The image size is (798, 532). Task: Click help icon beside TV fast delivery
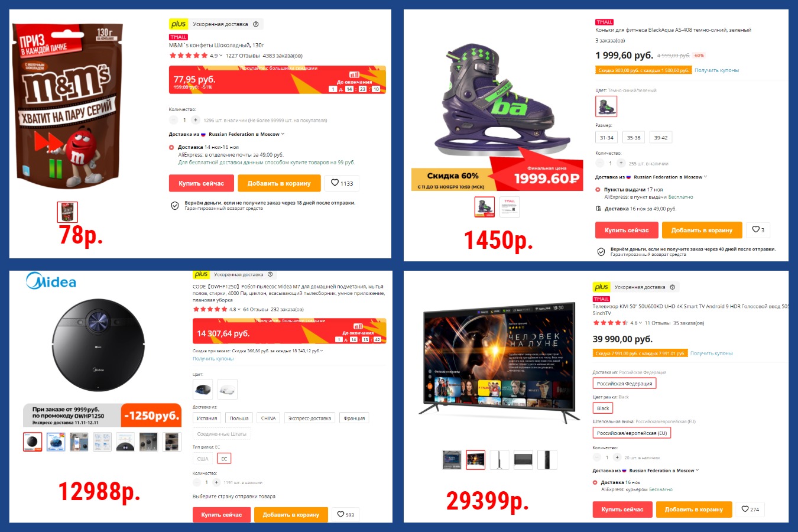[x=672, y=287]
